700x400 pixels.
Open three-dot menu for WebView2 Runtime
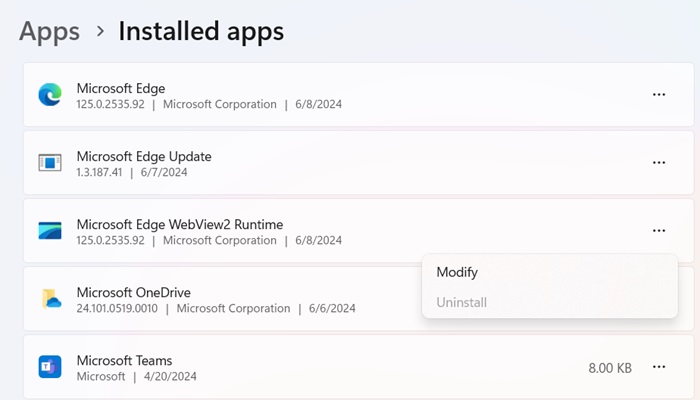coord(659,231)
